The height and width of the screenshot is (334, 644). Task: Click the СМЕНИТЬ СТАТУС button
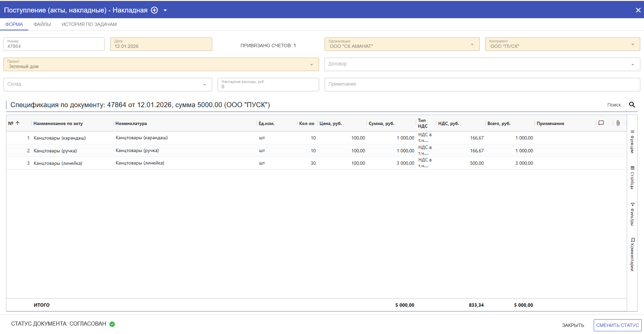617,325
